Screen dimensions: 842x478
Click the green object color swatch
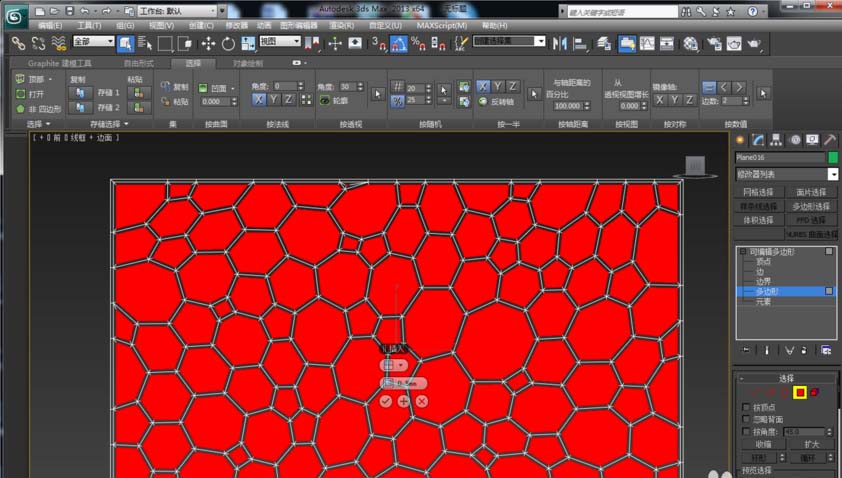(833, 157)
